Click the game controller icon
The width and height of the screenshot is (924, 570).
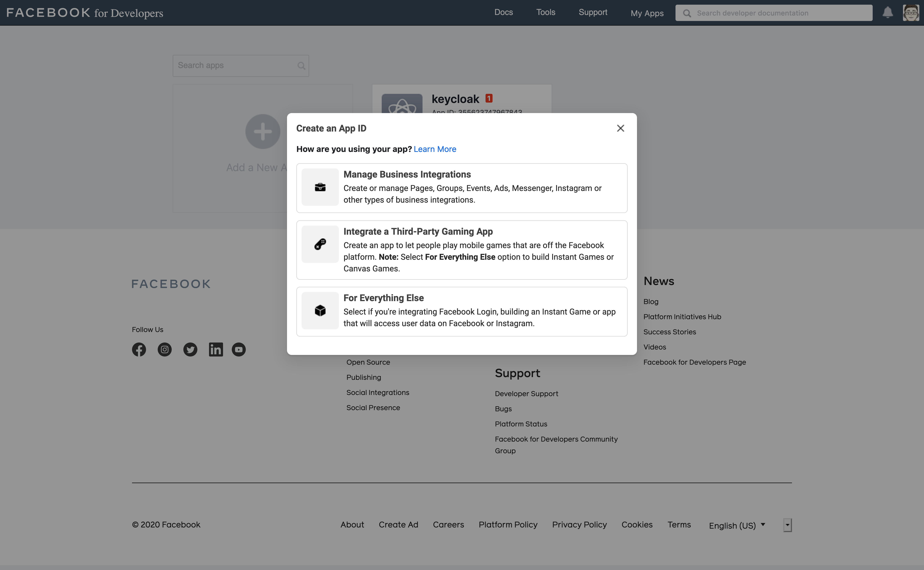[x=320, y=244]
